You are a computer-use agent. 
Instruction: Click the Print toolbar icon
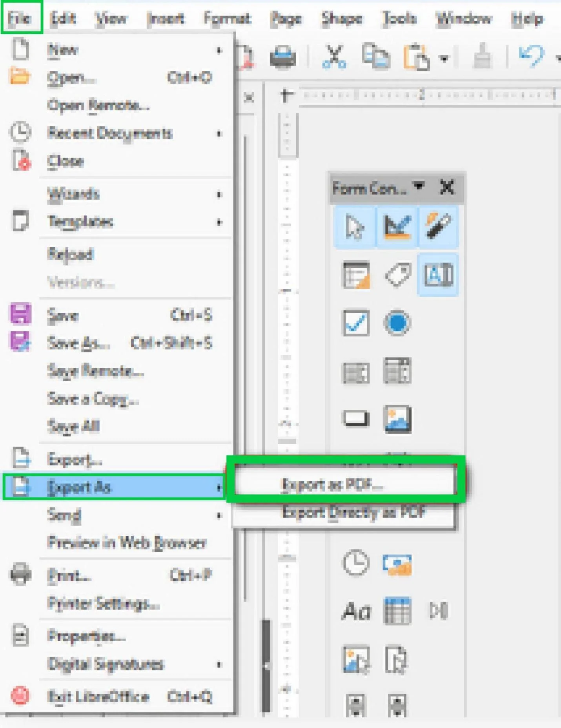pyautogui.click(x=283, y=57)
